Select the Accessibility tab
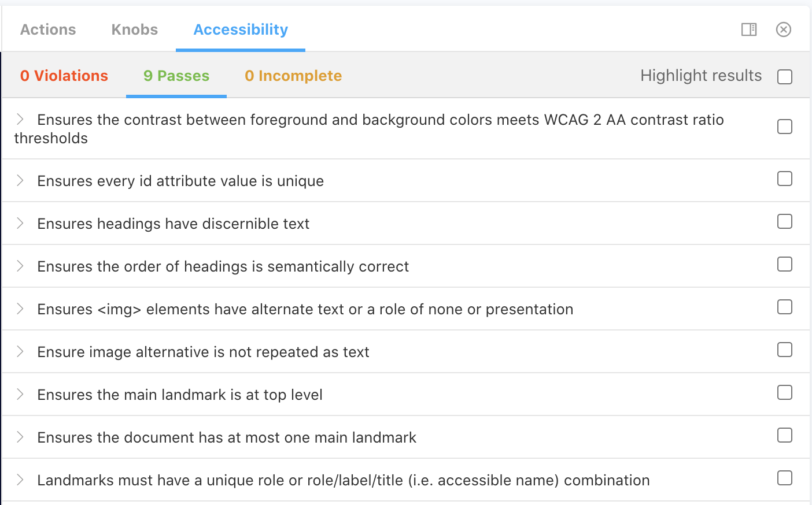Image resolution: width=812 pixels, height=505 pixels. pos(241,29)
